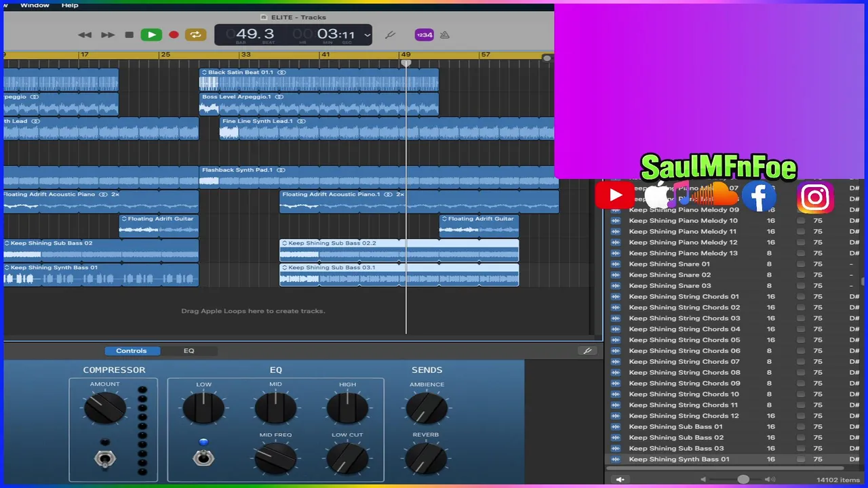
Task: Click waveform icon for Keep Shining Piano Melody 13
Action: [x=616, y=253]
